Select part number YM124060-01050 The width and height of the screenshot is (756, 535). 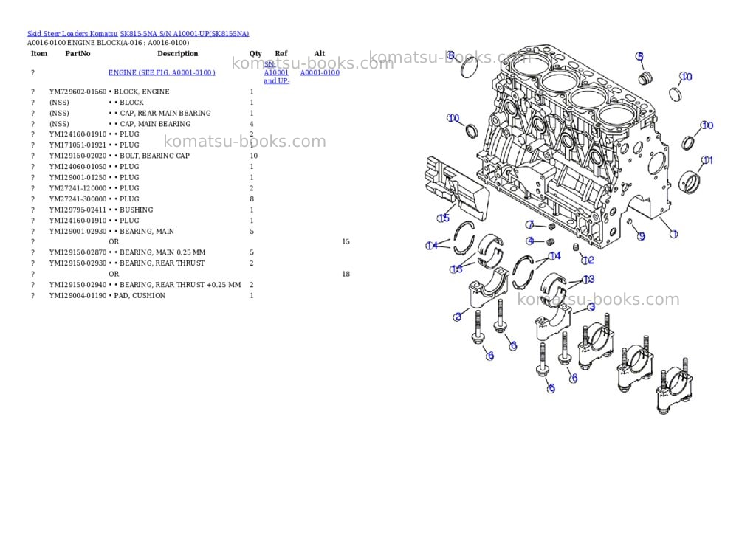(x=78, y=167)
